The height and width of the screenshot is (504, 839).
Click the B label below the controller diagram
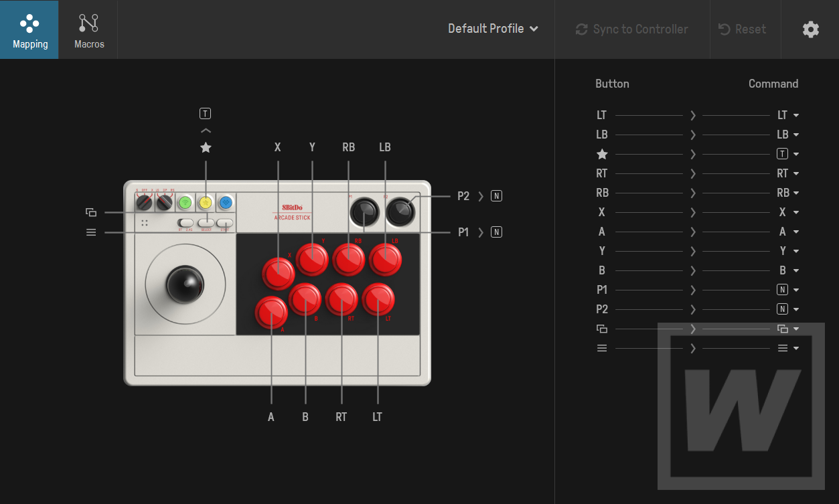click(305, 417)
